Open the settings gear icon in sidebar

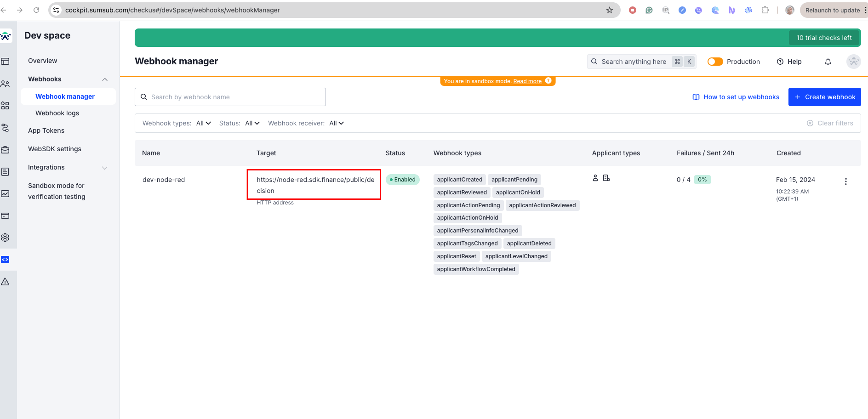click(5, 238)
